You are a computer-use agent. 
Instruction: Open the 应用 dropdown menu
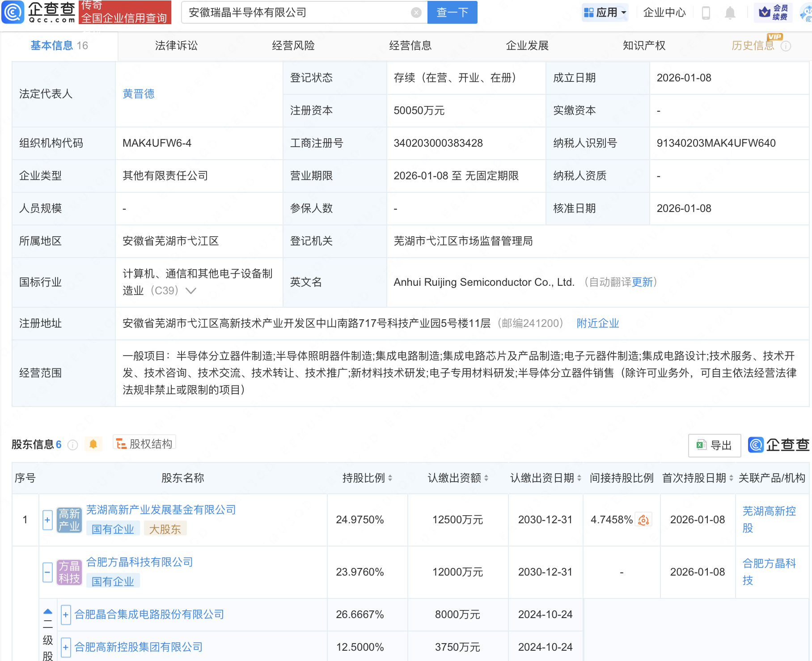point(605,12)
